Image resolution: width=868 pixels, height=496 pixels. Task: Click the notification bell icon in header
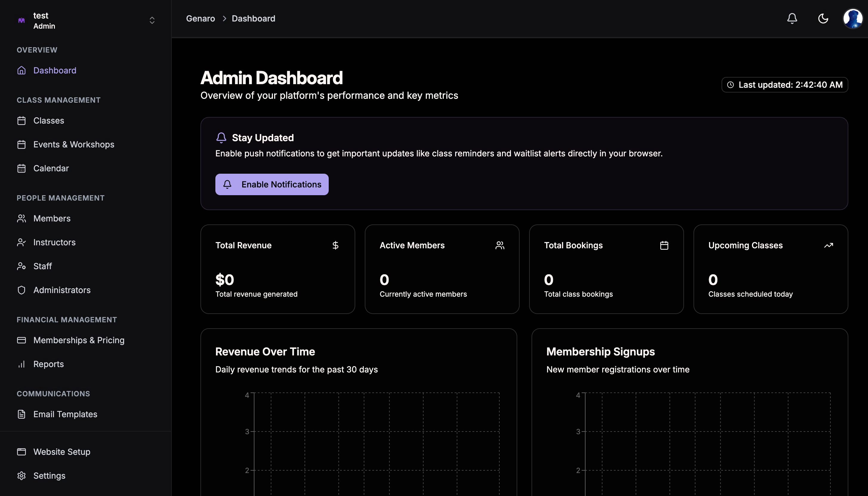[792, 19]
